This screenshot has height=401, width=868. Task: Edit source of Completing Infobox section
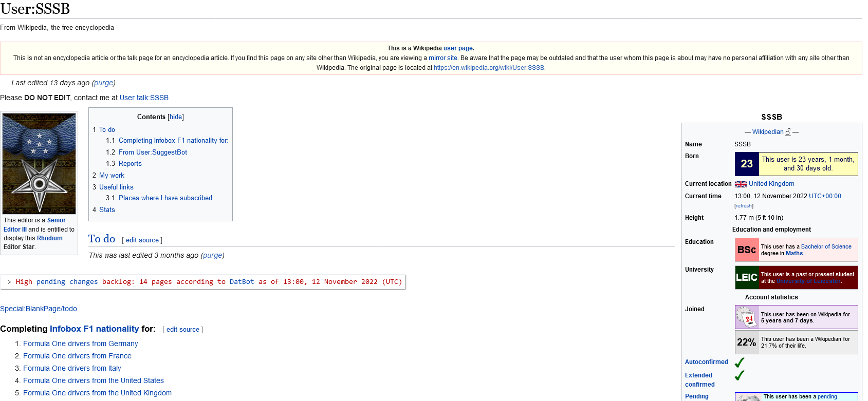[x=183, y=330]
